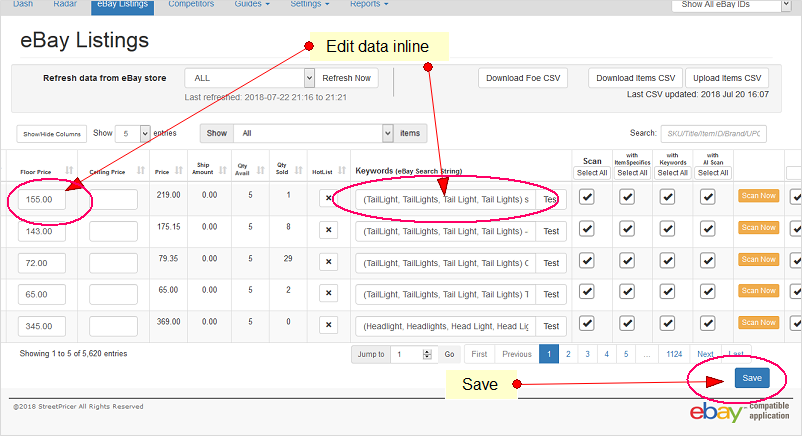The image size is (802, 436).
Task: Open the Show All eBay IDs dropdown
Action: (x=738, y=5)
